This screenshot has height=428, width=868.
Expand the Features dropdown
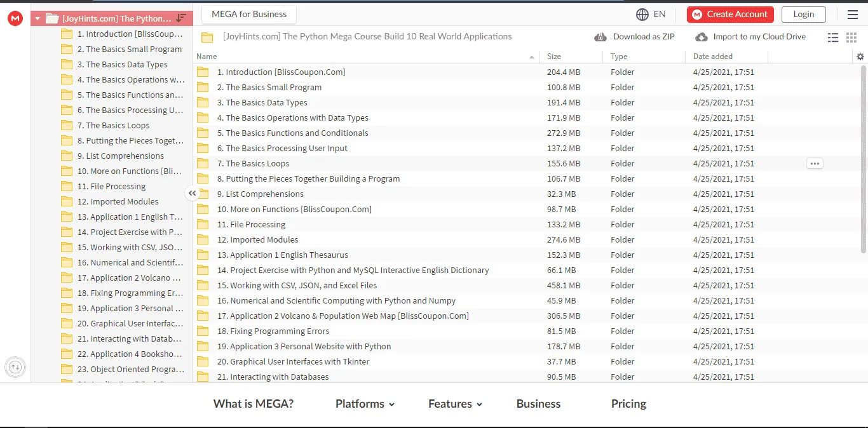click(455, 404)
